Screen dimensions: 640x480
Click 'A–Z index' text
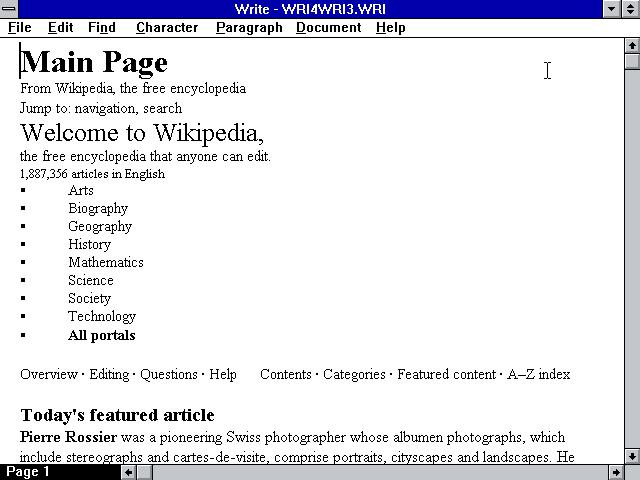coord(539,374)
